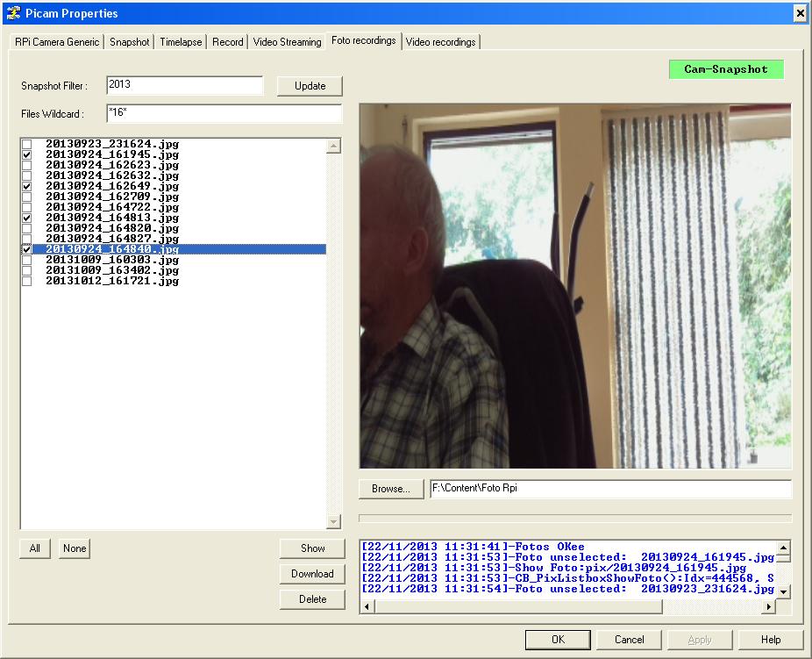Click the Browse... button
Image resolution: width=812 pixels, height=659 pixels.
coord(391,489)
